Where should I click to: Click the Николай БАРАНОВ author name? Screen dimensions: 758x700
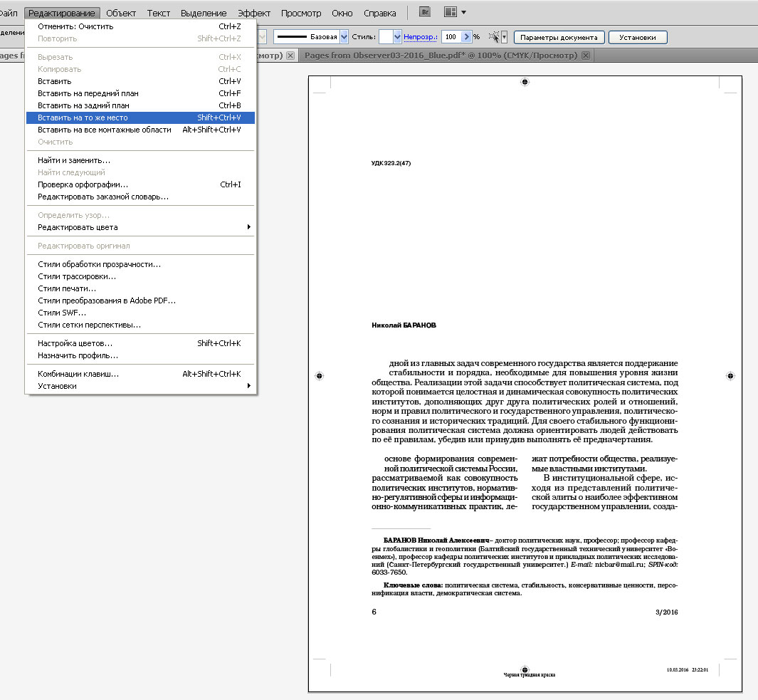[x=404, y=325]
